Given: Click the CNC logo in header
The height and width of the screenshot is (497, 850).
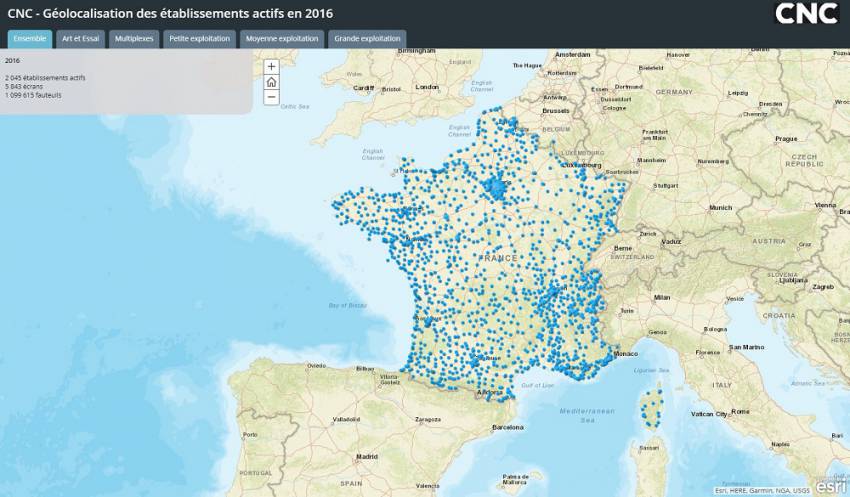Looking at the screenshot, I should coord(807,14).
